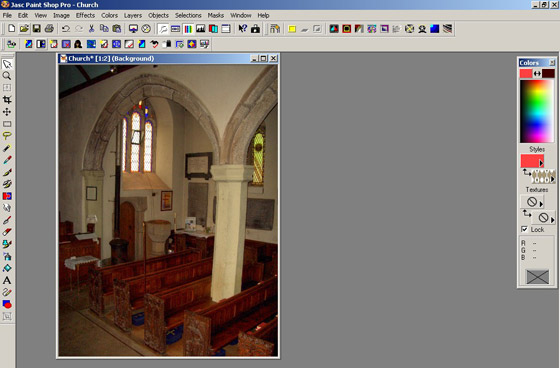Select the Arrow tool in tool palette
560x368 pixels.
point(7,64)
